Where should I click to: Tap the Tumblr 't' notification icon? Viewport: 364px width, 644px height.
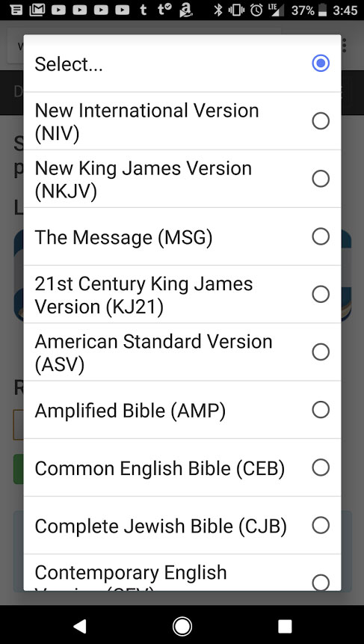[x=144, y=10]
